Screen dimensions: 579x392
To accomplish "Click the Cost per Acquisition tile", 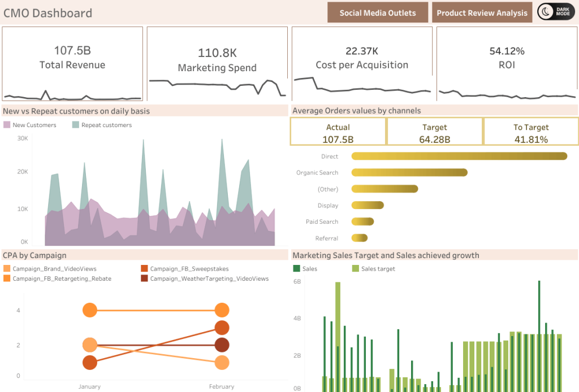I will coord(362,57).
